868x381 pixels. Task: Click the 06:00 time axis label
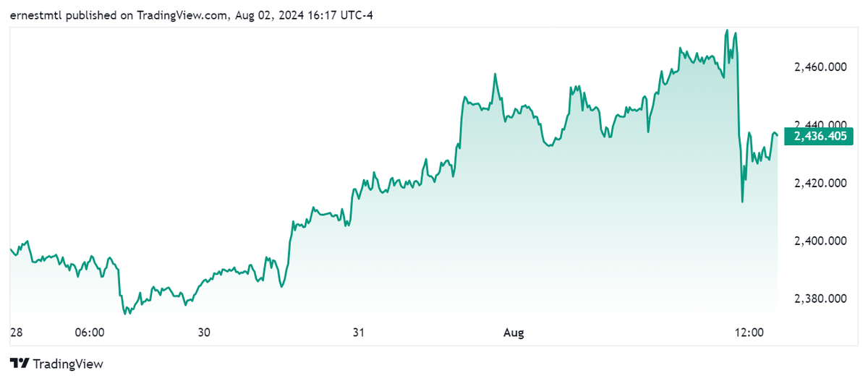tap(90, 333)
